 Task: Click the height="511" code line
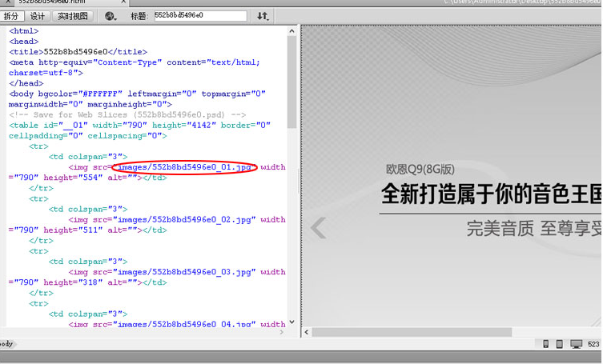[x=88, y=230]
